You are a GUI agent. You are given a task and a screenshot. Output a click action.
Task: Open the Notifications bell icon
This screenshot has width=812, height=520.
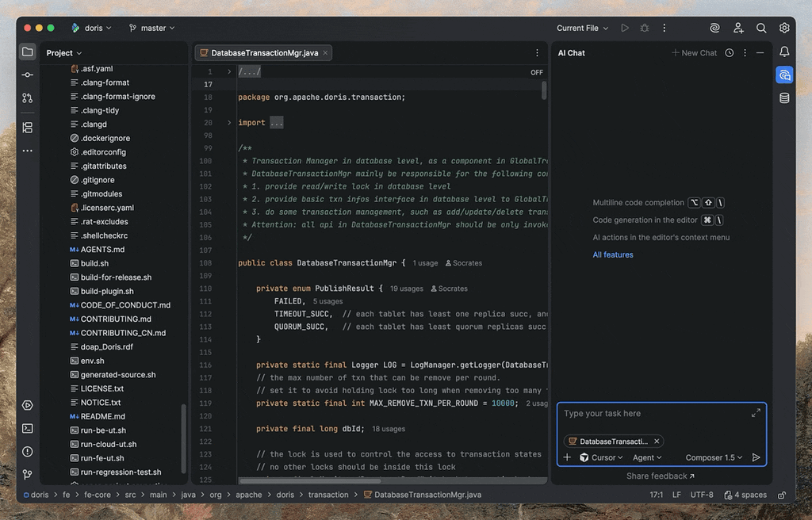click(x=784, y=52)
